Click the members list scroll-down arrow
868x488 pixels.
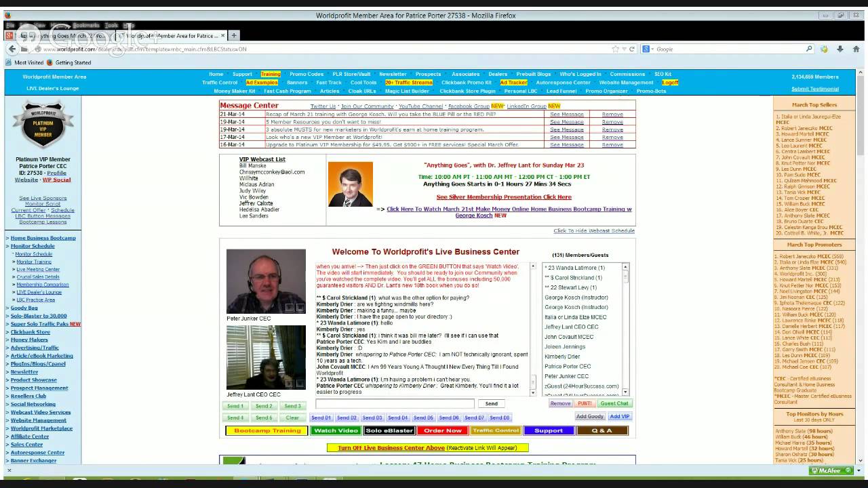pos(625,392)
